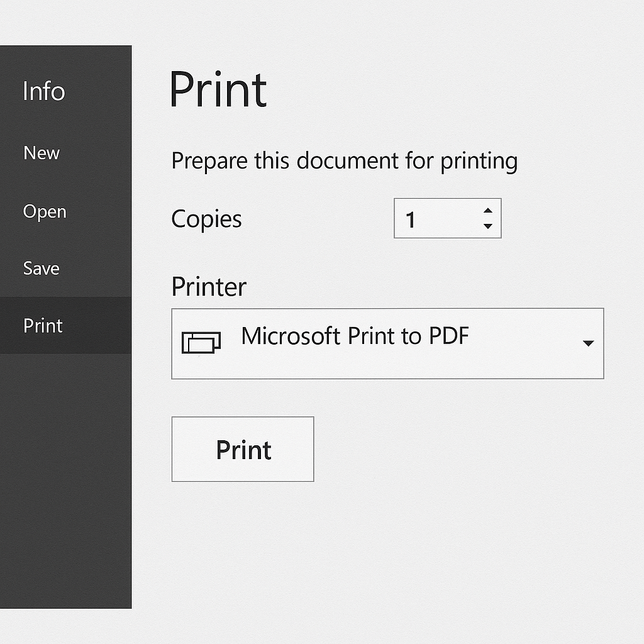Click the 'Microsoft Print to PDF' printer name
The image size is (644, 644).
coord(355,336)
